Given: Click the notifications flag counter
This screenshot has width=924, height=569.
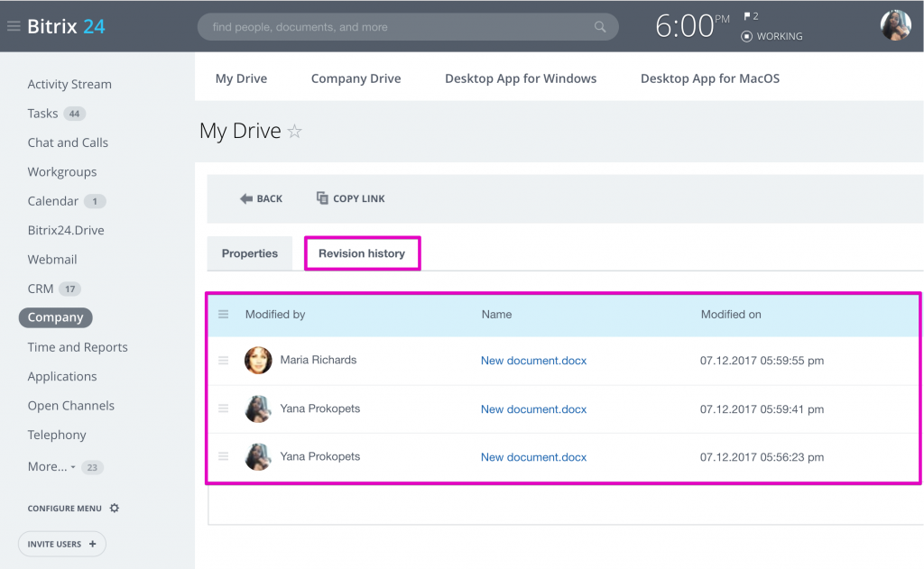Looking at the screenshot, I should tap(751, 16).
